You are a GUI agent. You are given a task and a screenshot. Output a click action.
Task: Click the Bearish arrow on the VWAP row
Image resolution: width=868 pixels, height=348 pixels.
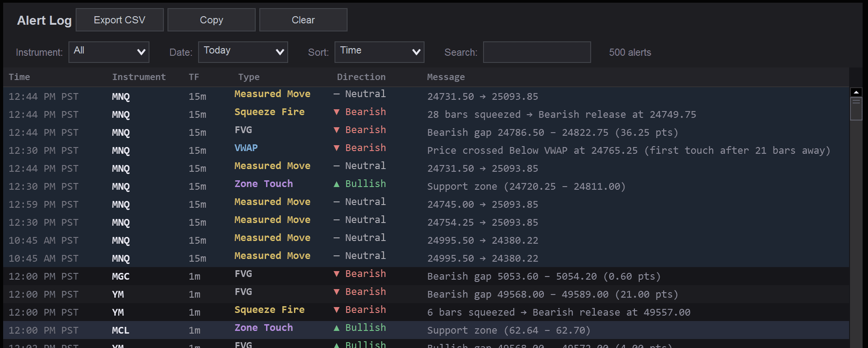tap(336, 148)
